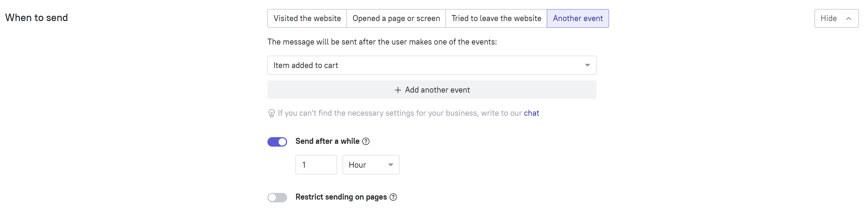
Task: Enable Restrict sending on pages toggle
Action: (x=277, y=197)
